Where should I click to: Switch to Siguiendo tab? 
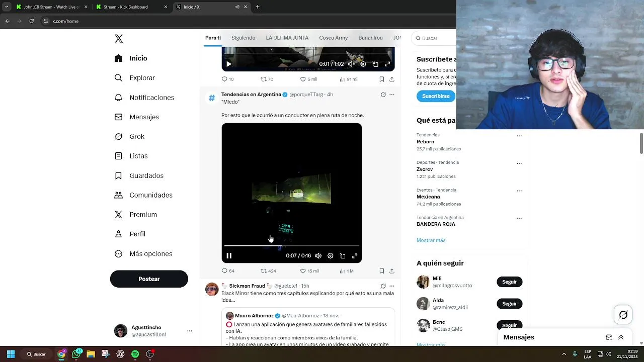coord(244,38)
